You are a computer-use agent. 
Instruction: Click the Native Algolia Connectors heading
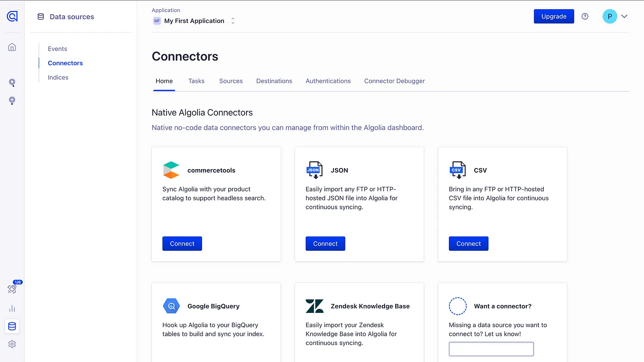coord(202,113)
